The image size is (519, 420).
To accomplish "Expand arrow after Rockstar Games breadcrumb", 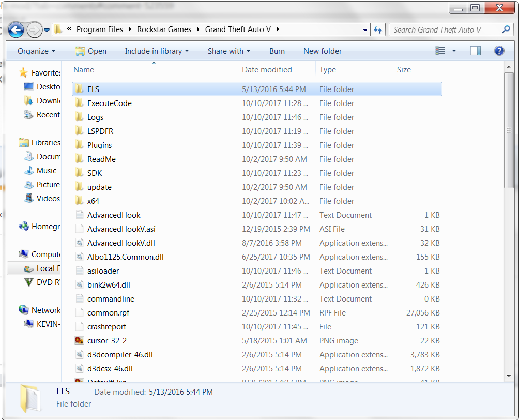I will coord(198,29).
